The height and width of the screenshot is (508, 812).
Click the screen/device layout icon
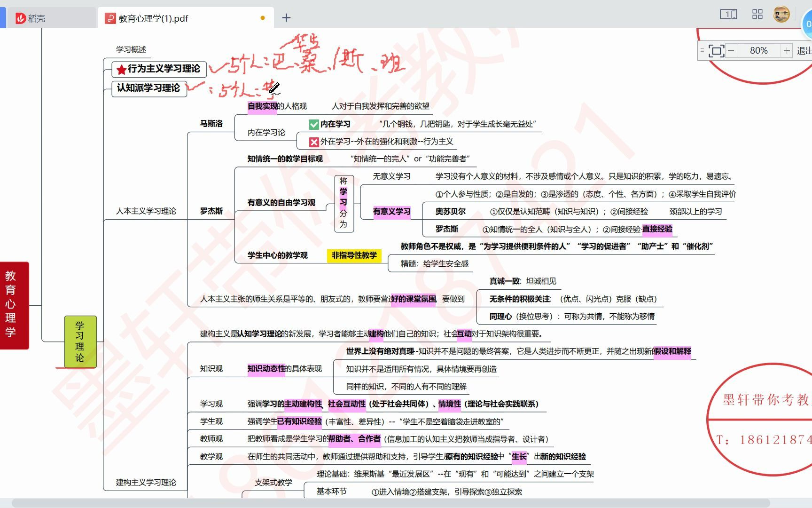[x=728, y=15]
